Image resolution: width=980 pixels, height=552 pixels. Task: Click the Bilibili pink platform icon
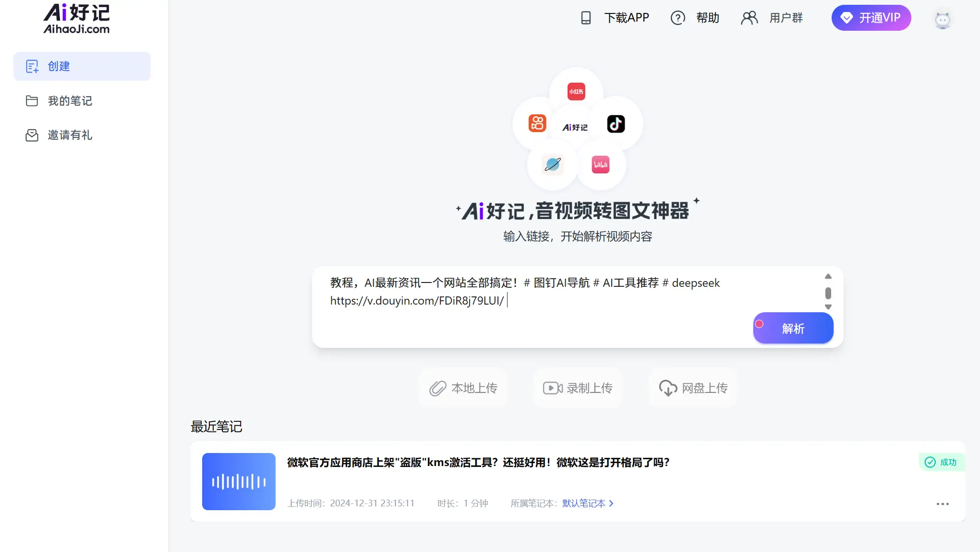pos(600,165)
